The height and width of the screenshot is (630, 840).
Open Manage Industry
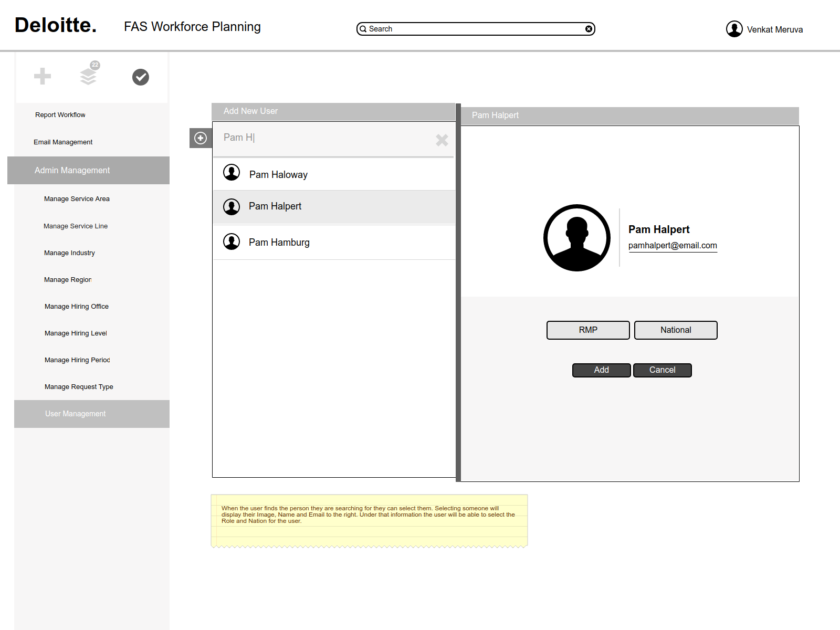tap(69, 253)
